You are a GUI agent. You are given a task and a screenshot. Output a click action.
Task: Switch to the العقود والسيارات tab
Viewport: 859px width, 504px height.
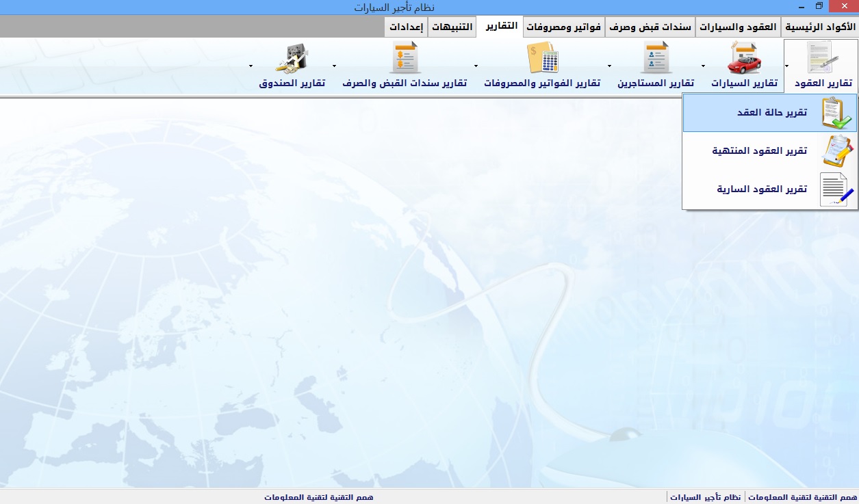point(738,27)
